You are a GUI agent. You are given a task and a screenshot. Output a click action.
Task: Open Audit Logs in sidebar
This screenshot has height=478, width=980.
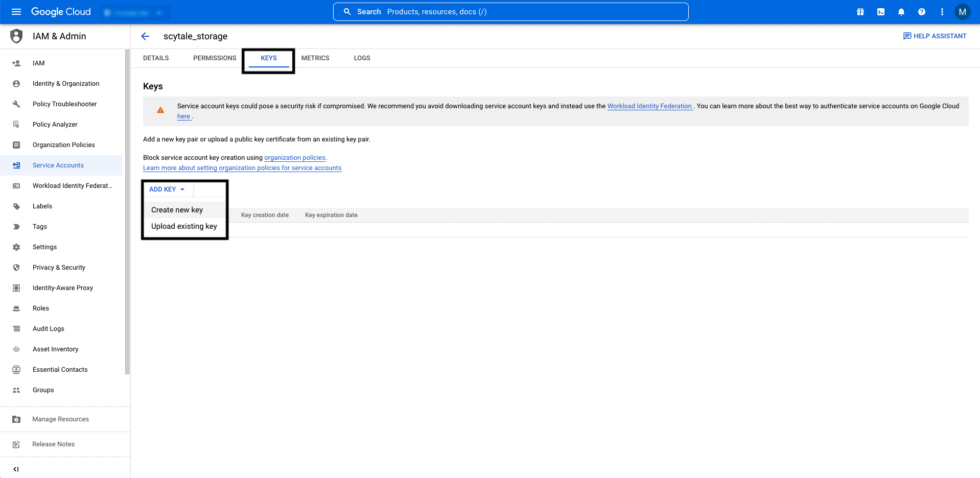49,329
